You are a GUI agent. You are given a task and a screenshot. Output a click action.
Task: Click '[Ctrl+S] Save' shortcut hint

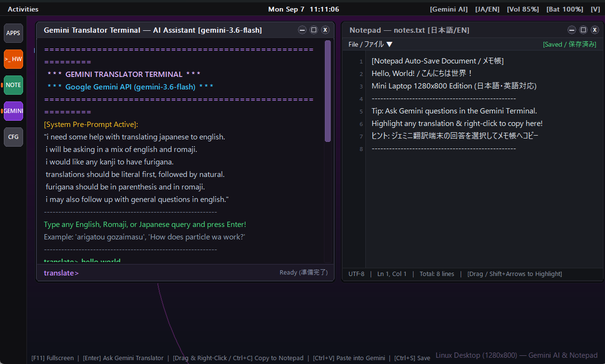pos(412,358)
